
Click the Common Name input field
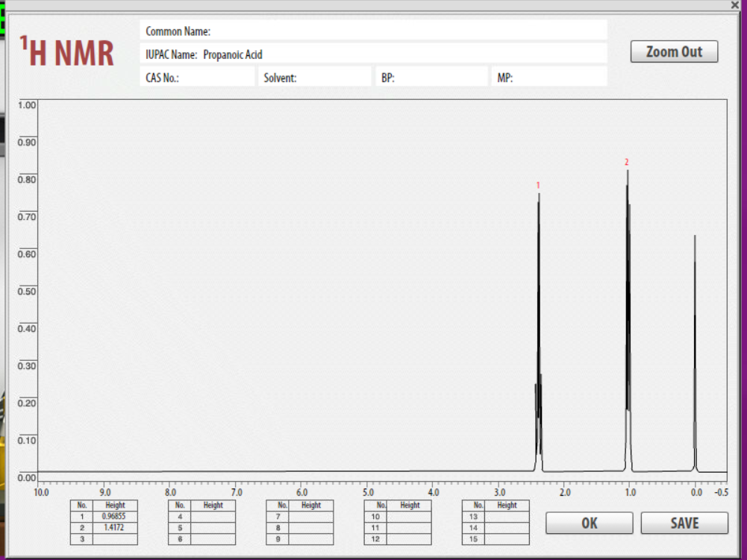[373, 31]
